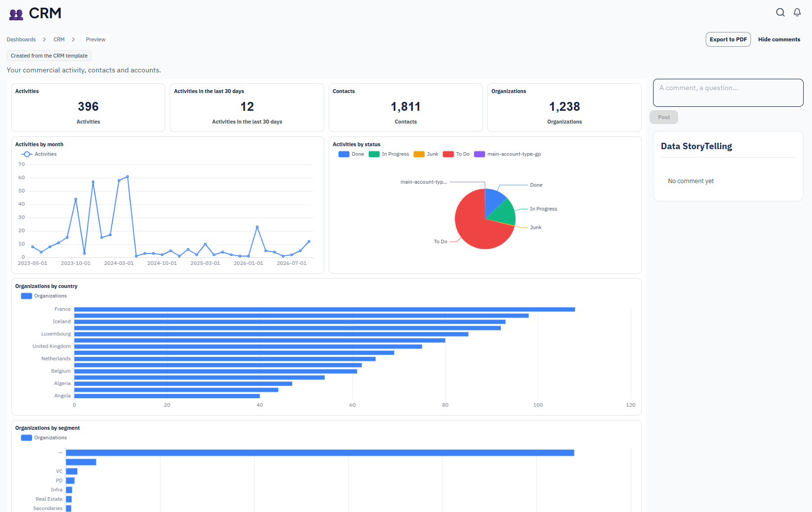Click the Organizations by country title
Image resolution: width=812 pixels, height=512 pixels.
pos(46,286)
